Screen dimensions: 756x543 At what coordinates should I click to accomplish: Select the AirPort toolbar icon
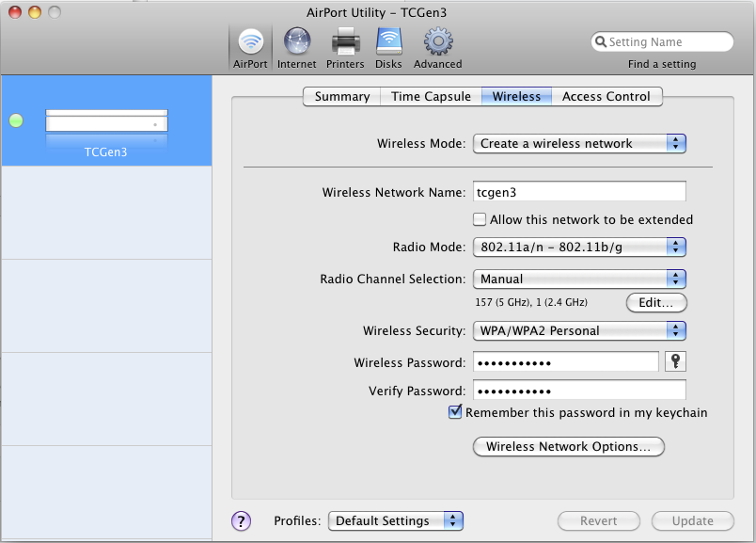(250, 47)
